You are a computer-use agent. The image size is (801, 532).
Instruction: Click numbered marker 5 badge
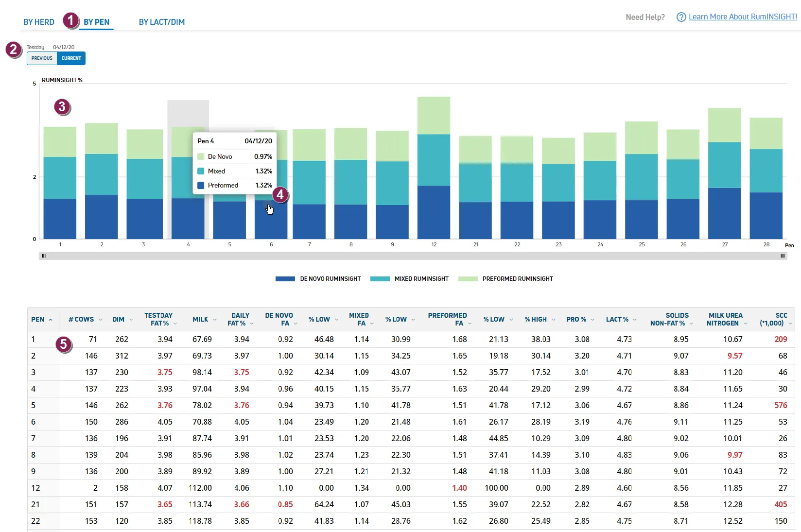[x=63, y=344]
